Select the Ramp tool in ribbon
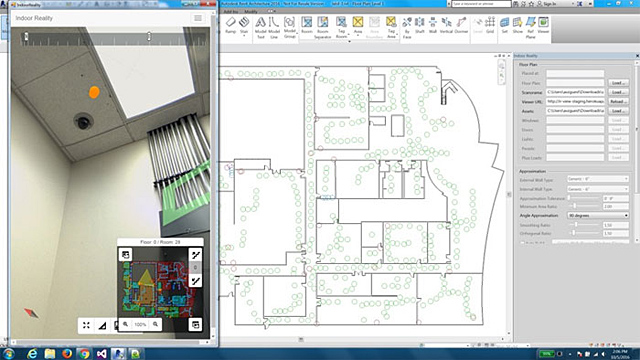Image resolution: width=640 pixels, height=360 pixels. 231,26
